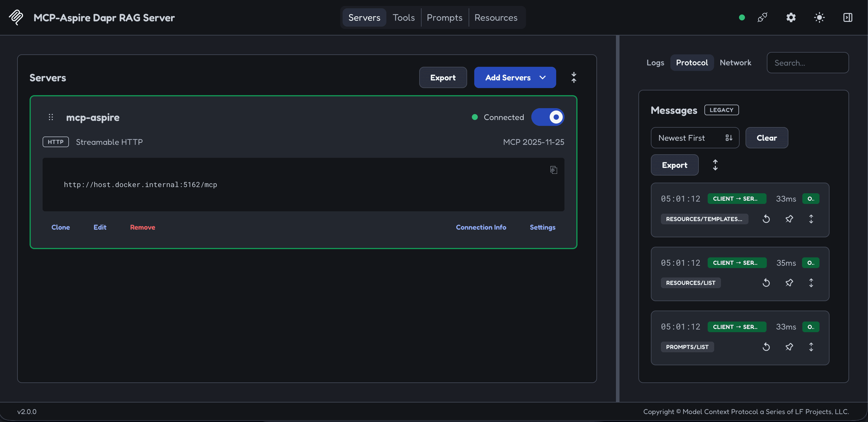This screenshot has height=422, width=868.
Task: Disable the mcp-aspire connection toggle
Action: (548, 117)
